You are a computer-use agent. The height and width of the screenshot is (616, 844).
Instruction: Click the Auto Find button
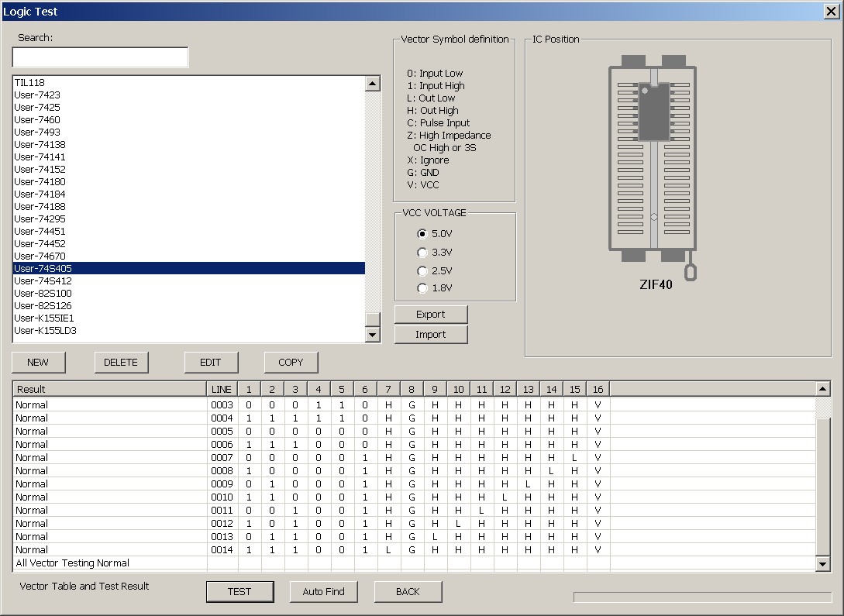[x=323, y=592]
